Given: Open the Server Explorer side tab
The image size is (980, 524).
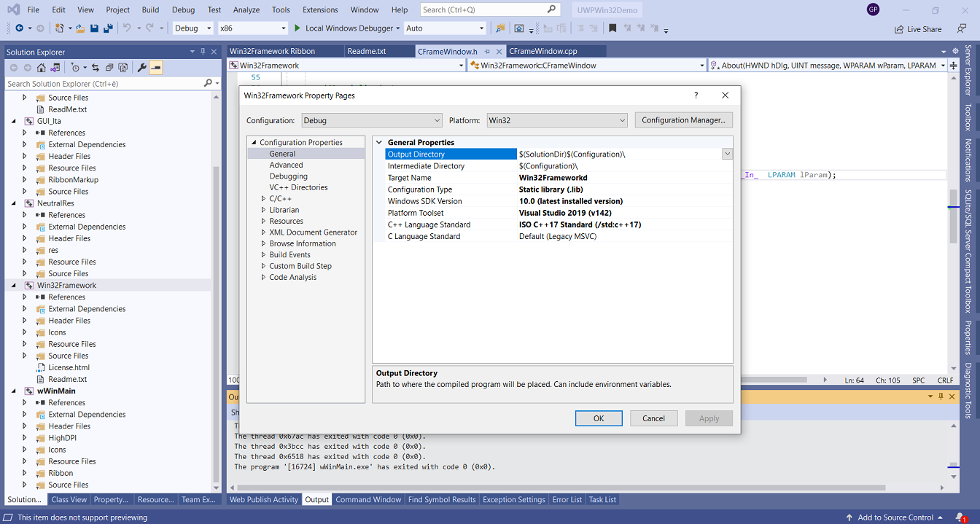Looking at the screenshot, I should coord(968,70).
